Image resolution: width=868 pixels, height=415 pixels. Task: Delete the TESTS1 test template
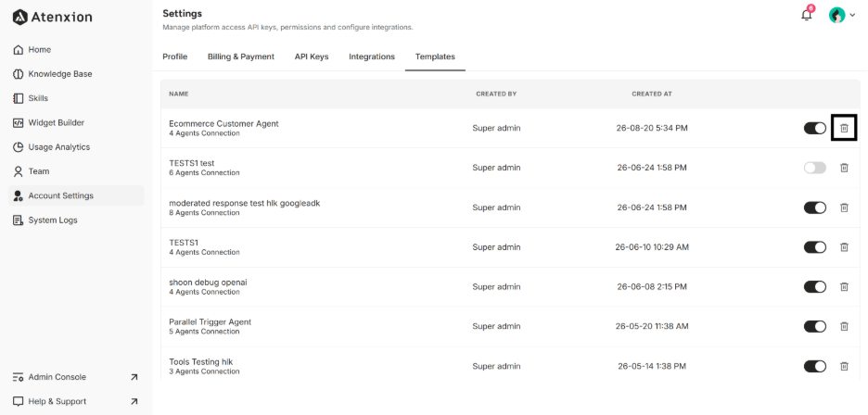844,168
